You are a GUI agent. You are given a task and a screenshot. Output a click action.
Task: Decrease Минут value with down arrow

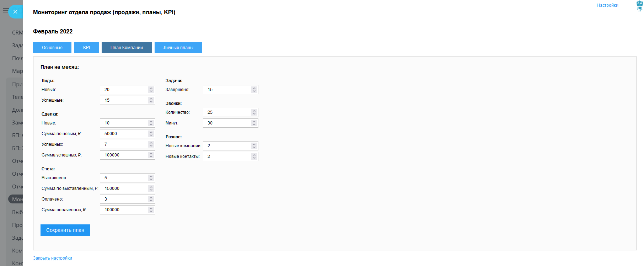pyautogui.click(x=254, y=125)
